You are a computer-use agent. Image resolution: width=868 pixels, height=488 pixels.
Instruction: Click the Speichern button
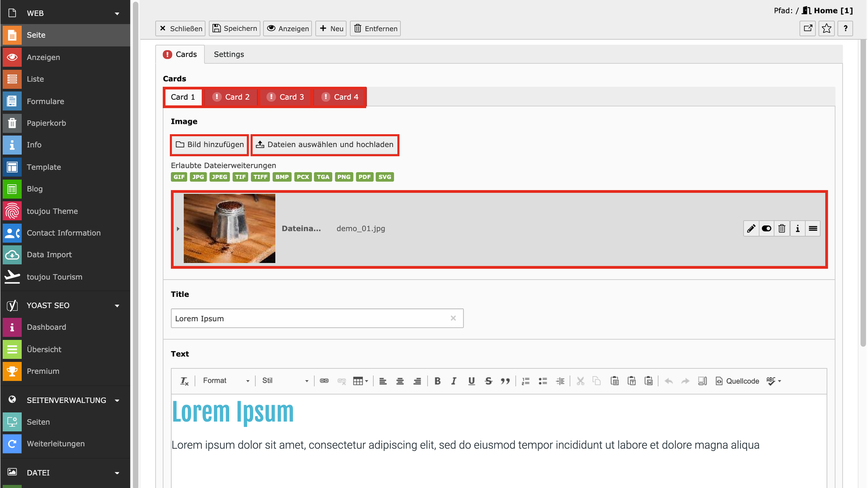pyautogui.click(x=235, y=28)
